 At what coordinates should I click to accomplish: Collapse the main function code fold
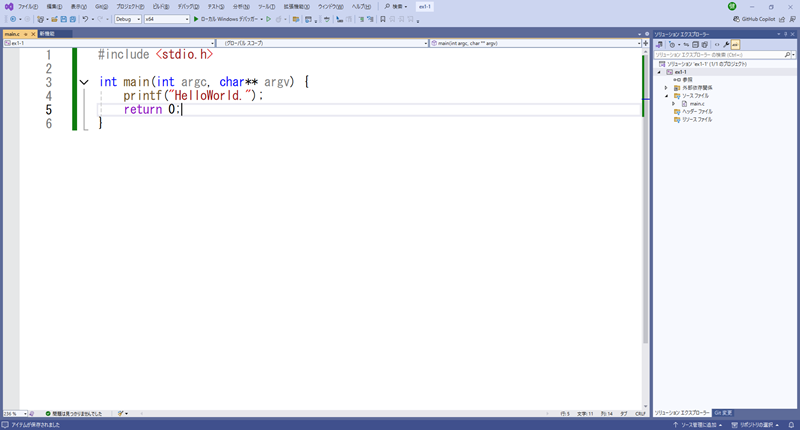click(84, 82)
